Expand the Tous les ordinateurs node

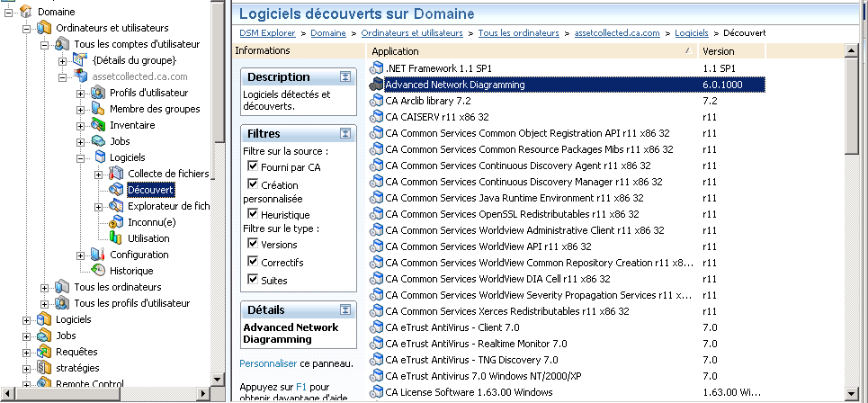[44, 287]
